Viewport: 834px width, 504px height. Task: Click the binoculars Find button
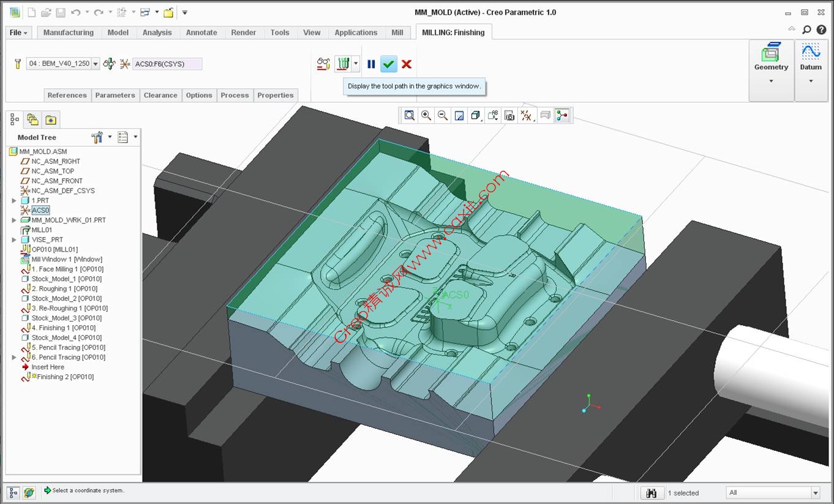pyautogui.click(x=652, y=493)
